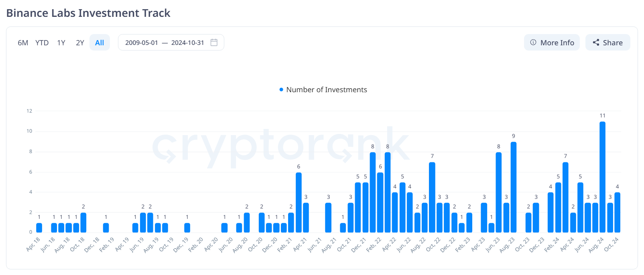Click the share icon on Share button

click(596, 42)
